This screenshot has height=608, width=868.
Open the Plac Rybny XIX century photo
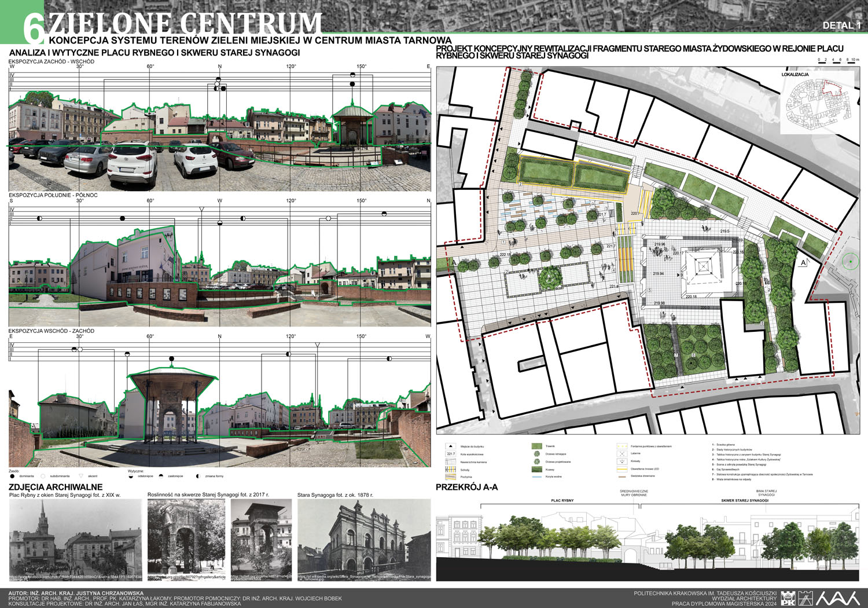tap(75, 540)
